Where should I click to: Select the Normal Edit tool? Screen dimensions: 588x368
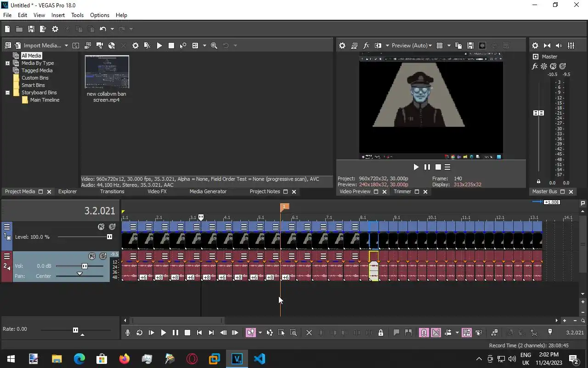click(x=250, y=333)
